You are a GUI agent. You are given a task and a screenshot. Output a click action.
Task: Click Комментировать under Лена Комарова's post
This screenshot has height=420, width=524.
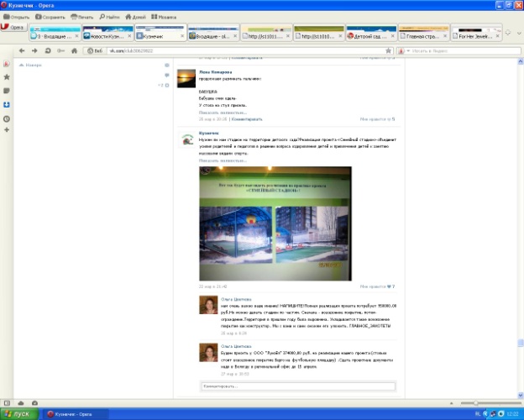(247, 119)
